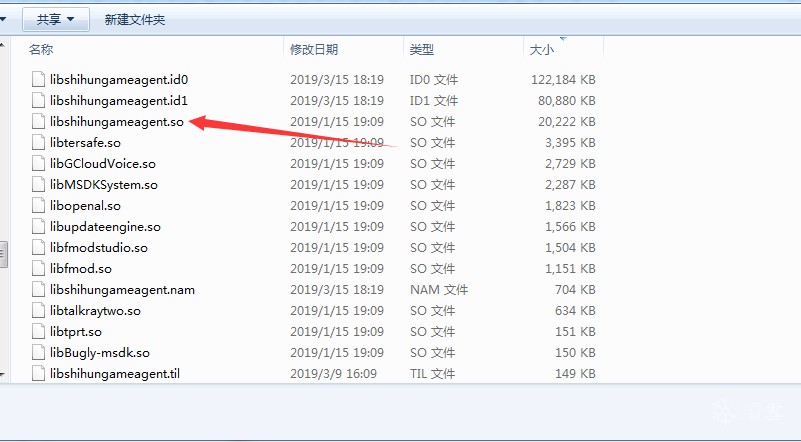Sort by the 类型 column header

click(422, 50)
